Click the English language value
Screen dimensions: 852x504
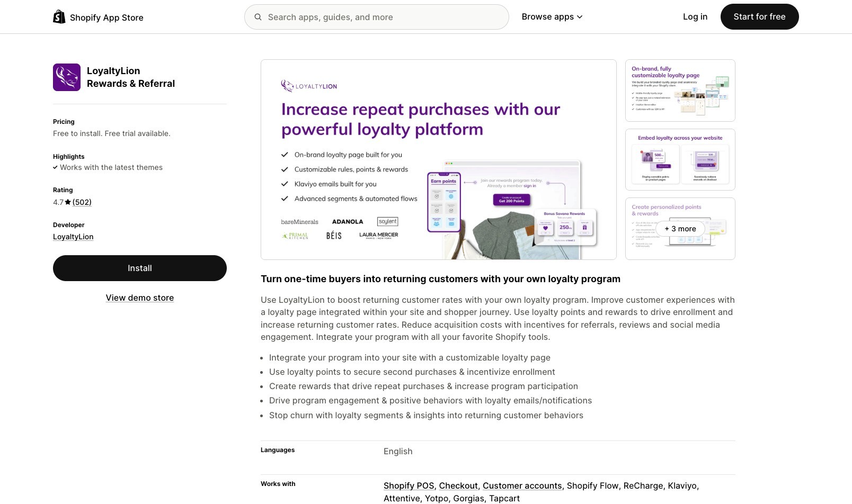coord(398,452)
